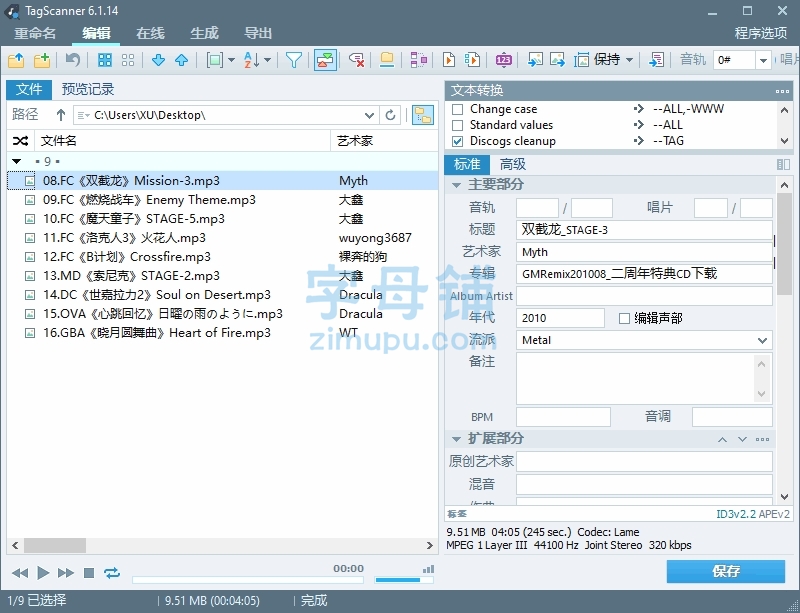Open selection mode dropdown arrow
The width and height of the screenshot is (800, 613).
pos(232,60)
